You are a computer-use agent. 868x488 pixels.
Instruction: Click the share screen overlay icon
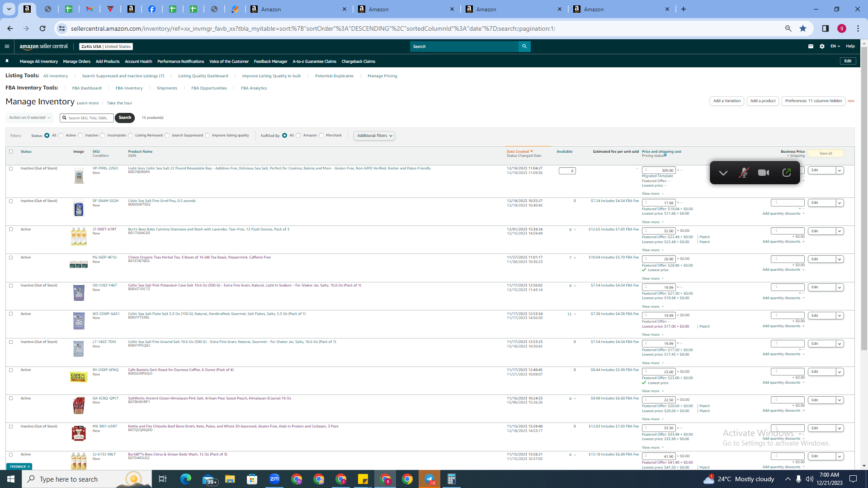786,173
